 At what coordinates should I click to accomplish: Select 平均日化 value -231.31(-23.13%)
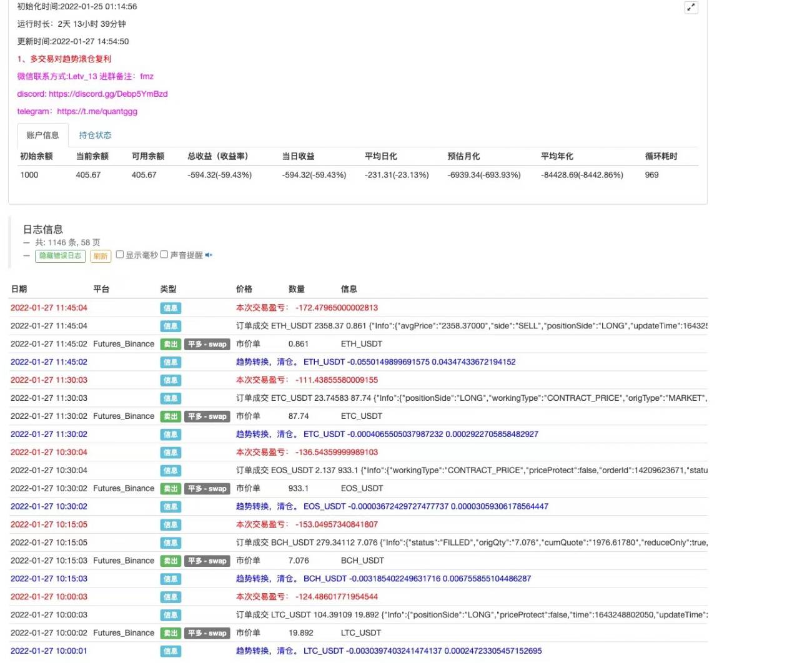coord(397,175)
